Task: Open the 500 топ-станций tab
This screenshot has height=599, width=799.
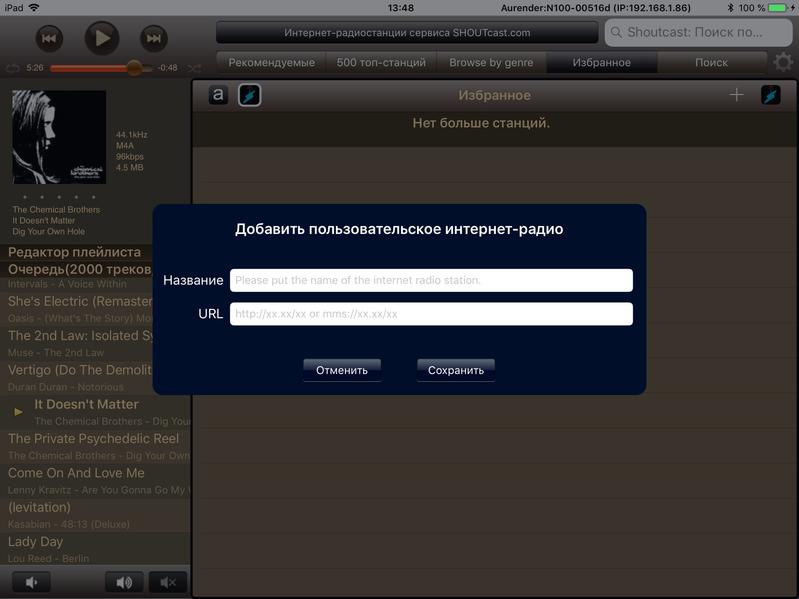Action: 381,63
